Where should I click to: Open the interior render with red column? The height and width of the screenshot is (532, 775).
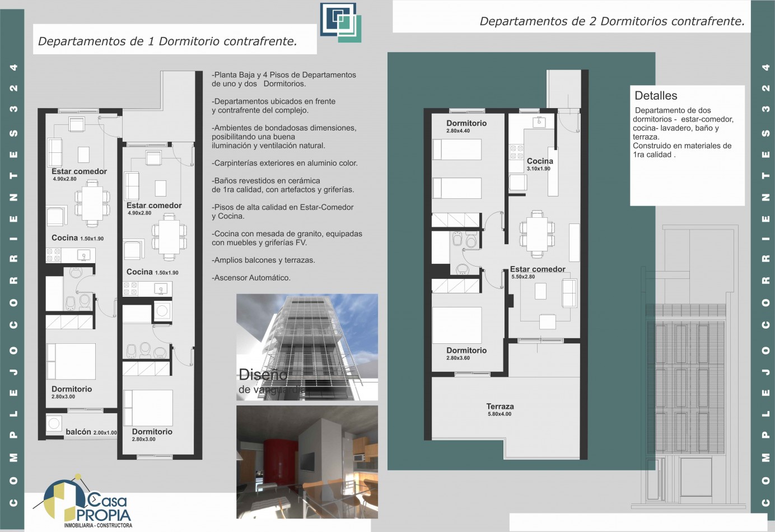pos(307,462)
